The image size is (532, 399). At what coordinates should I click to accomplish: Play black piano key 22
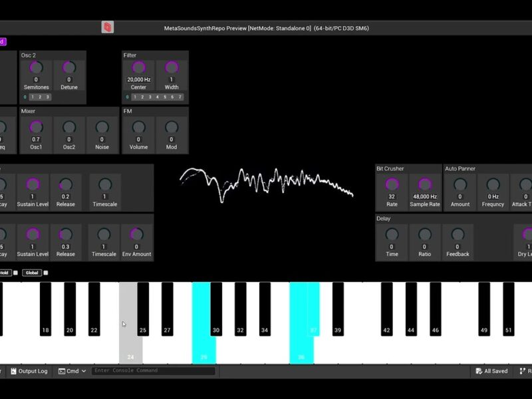pos(94,309)
